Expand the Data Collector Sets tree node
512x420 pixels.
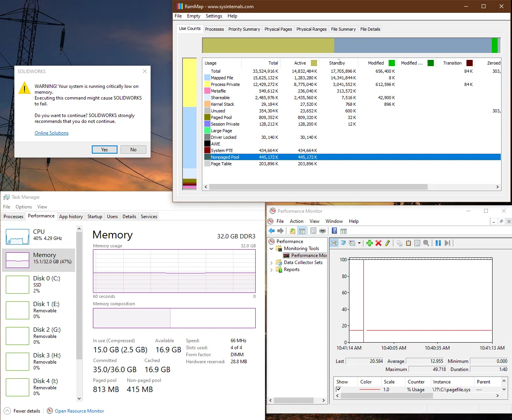(x=272, y=263)
